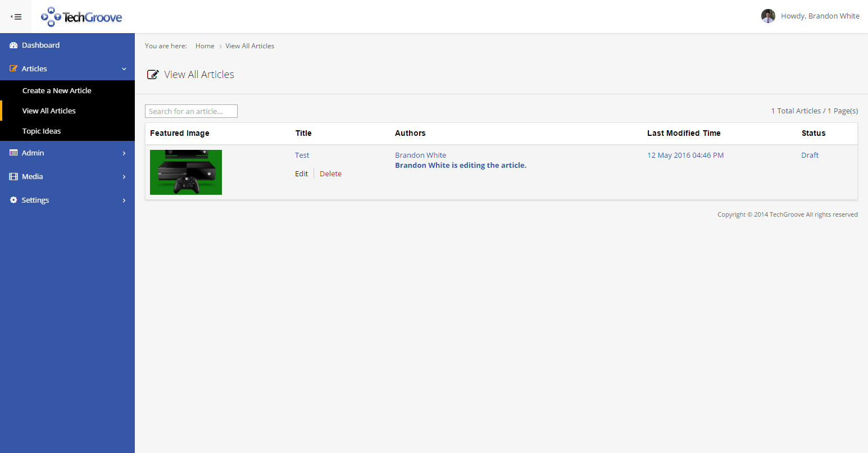Expand the Settings submenu arrow
The width and height of the screenshot is (868, 453).
(x=124, y=200)
